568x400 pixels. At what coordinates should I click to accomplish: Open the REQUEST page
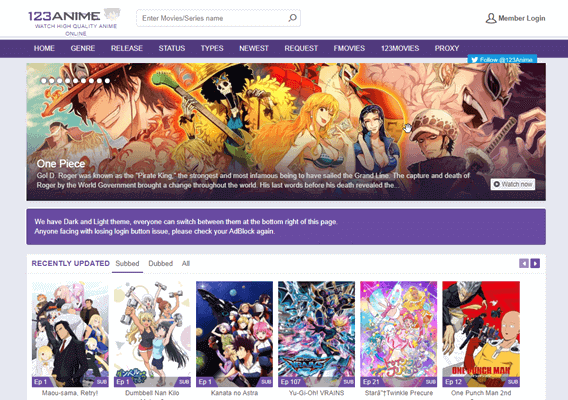301,48
